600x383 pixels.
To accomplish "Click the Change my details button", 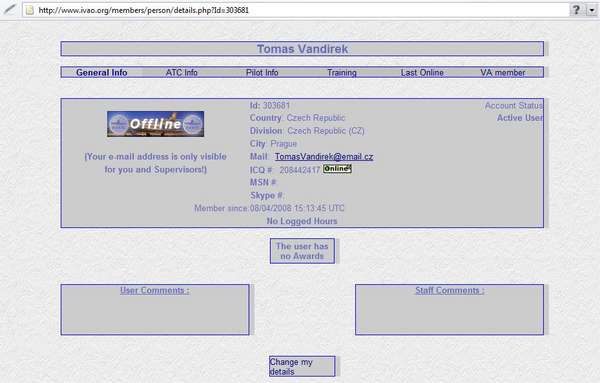I will [x=302, y=367].
